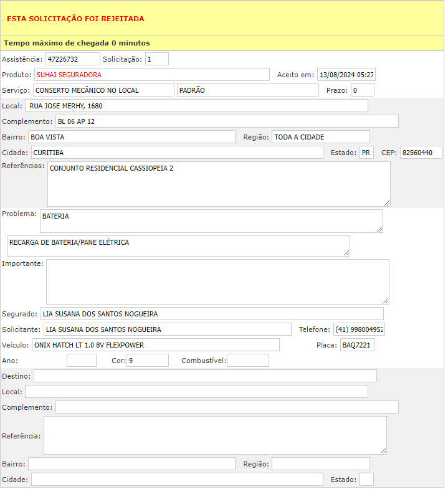Click the Bairro field BOA VISTA

[x=131, y=137]
